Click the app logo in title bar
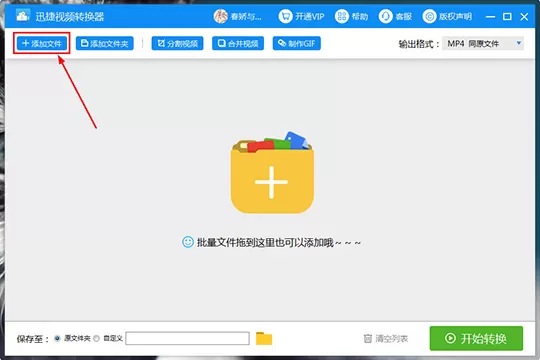 23,16
